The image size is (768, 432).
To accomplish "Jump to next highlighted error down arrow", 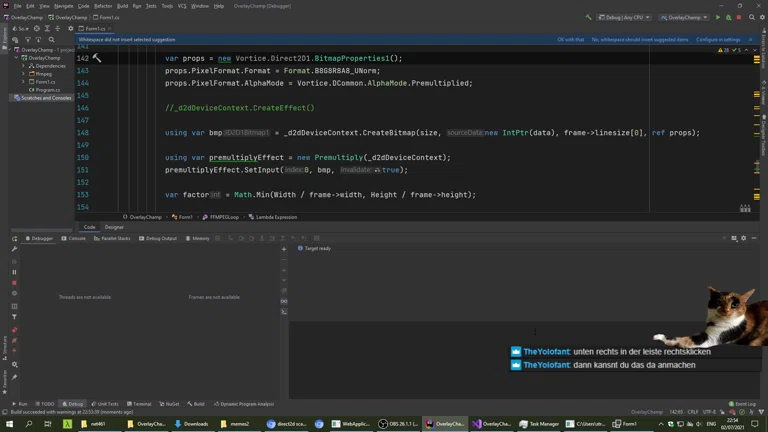I will point(755,50).
